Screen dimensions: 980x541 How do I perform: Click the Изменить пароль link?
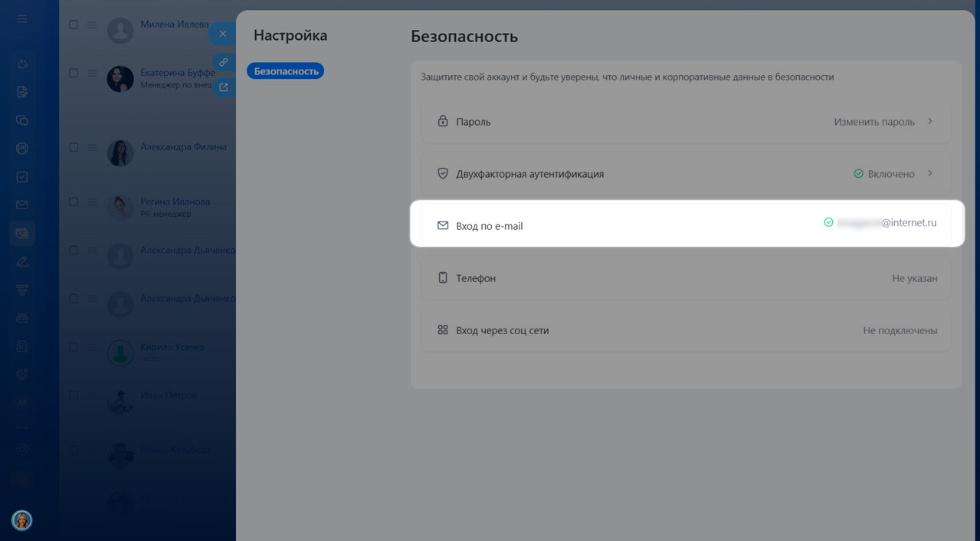tap(873, 122)
